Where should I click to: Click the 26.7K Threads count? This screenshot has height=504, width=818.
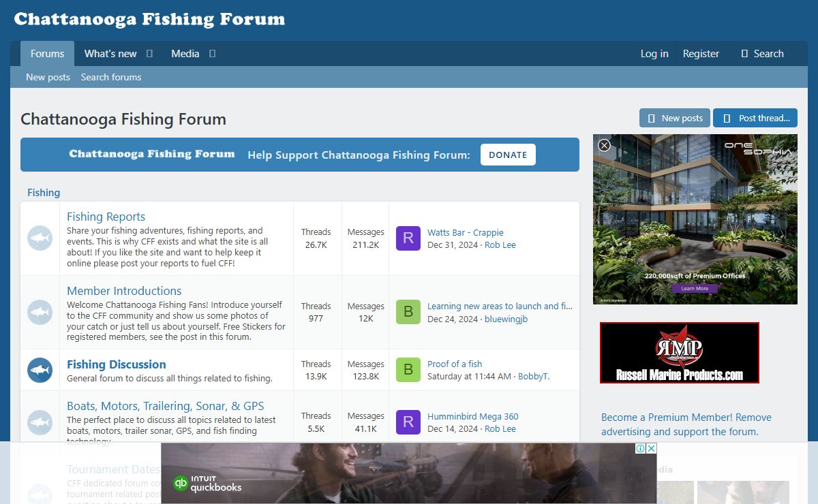pyautogui.click(x=316, y=245)
